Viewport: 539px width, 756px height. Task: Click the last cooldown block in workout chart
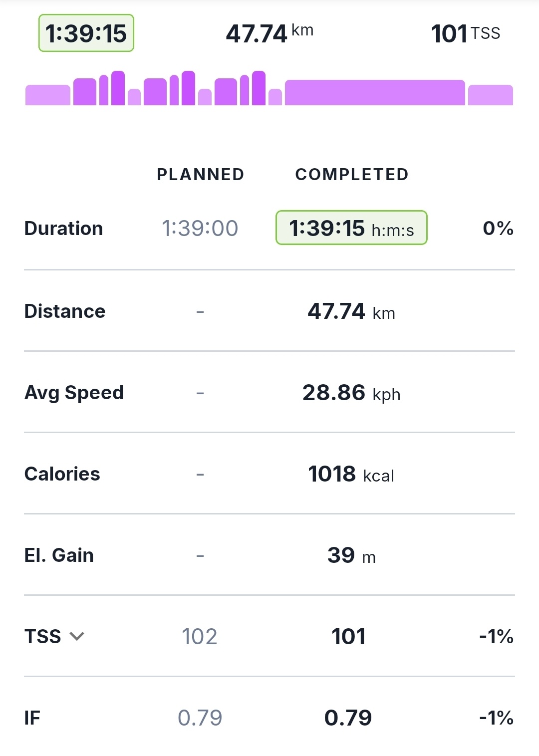pyautogui.click(x=490, y=95)
